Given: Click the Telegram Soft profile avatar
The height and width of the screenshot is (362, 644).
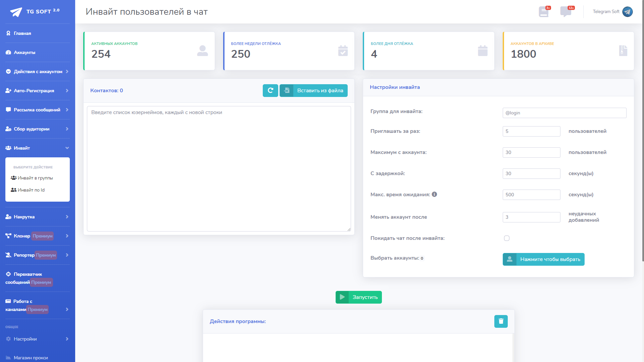Looking at the screenshot, I should click(x=627, y=12).
